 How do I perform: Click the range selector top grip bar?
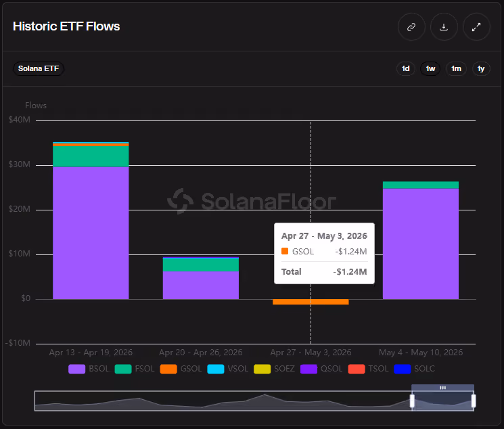442,388
